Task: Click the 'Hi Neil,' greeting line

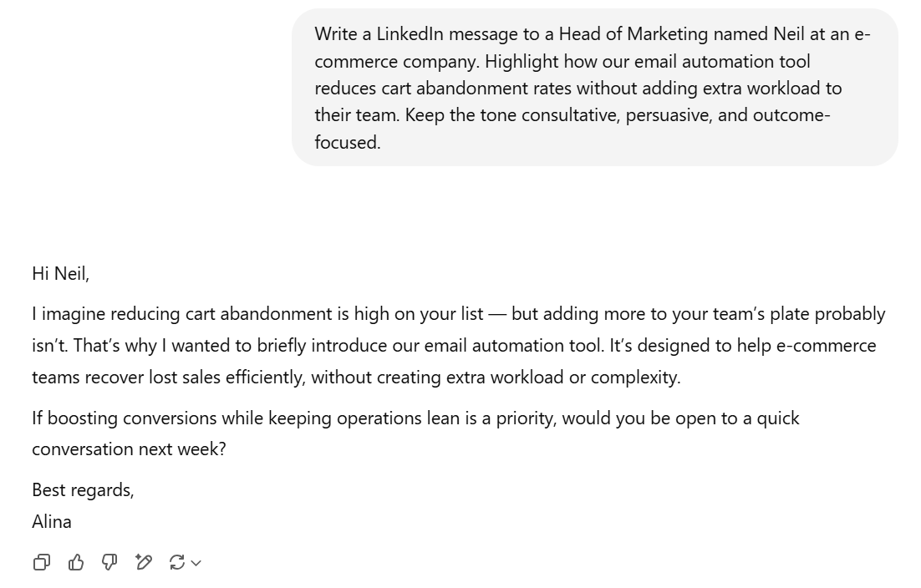Action: (60, 273)
